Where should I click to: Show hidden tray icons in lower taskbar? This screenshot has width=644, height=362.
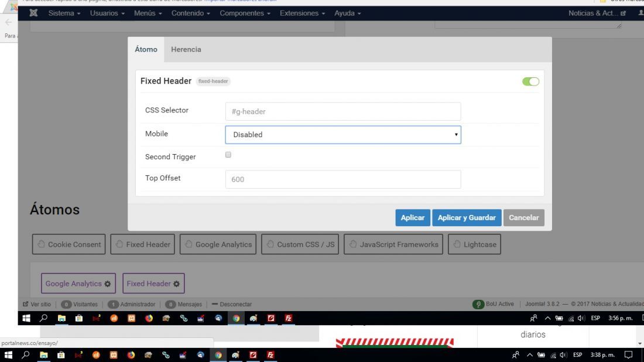click(x=530, y=355)
